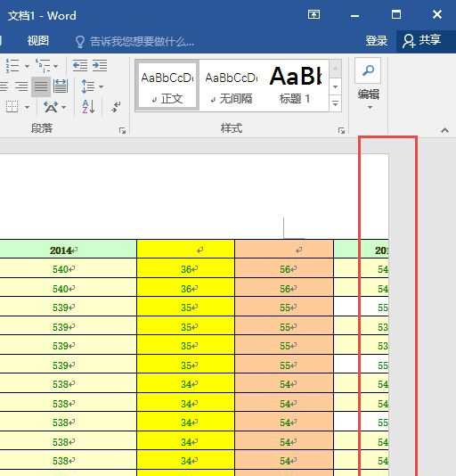Click 登录 to sign in
Image resolution: width=456 pixels, height=476 pixels.
[x=376, y=41]
